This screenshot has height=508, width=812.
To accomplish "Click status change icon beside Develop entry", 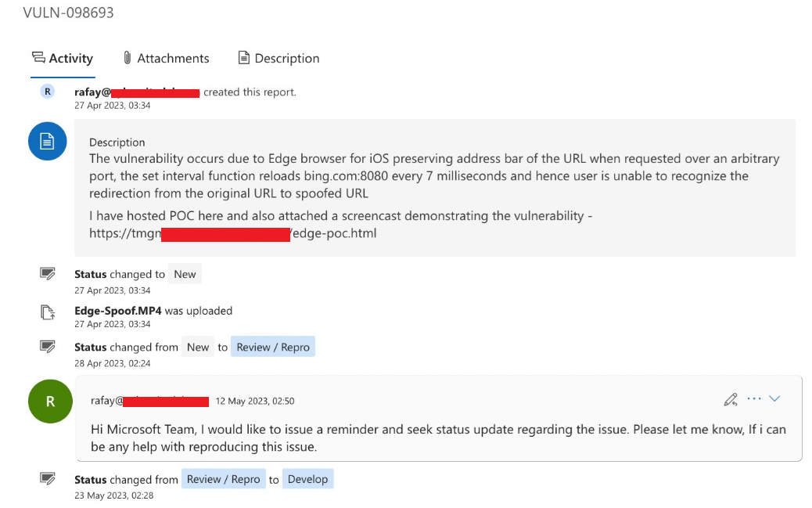I will tap(48, 479).
